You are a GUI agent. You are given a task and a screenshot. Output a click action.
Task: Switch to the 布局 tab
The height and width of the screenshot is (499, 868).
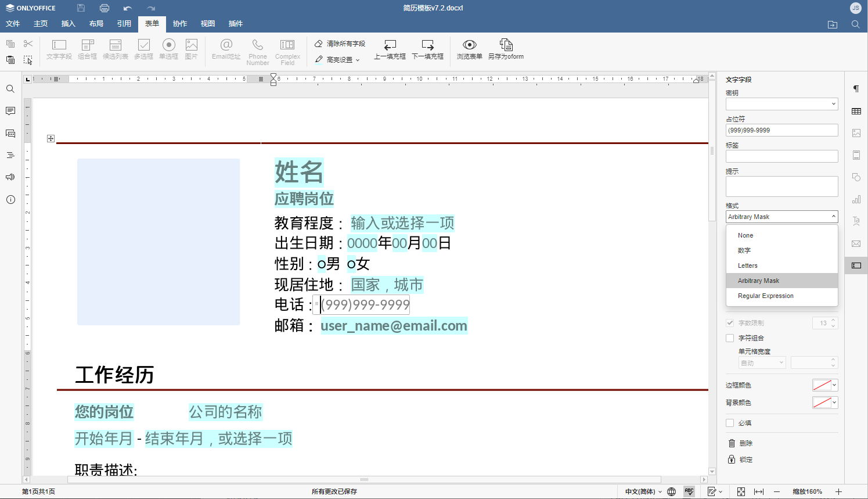(96, 24)
